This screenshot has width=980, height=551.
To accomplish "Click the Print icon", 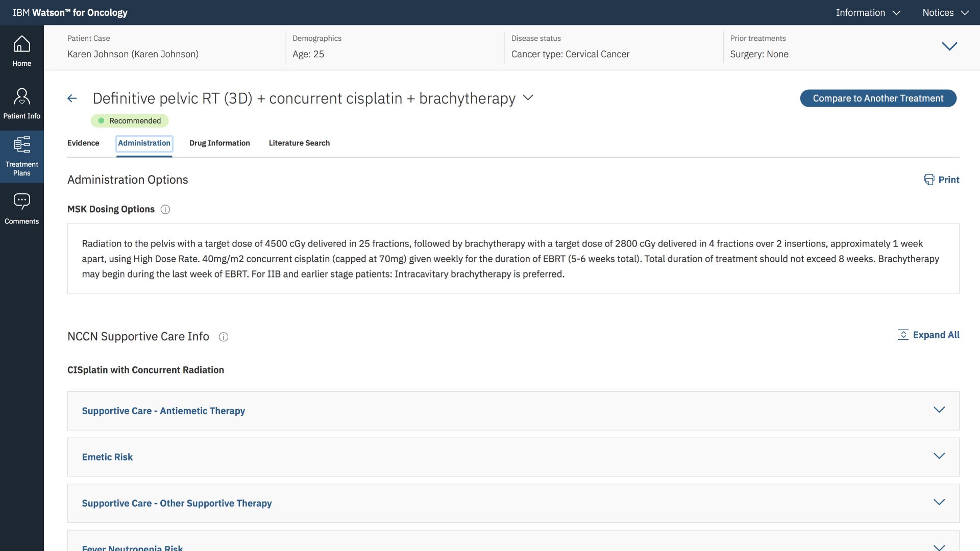I will pos(928,180).
